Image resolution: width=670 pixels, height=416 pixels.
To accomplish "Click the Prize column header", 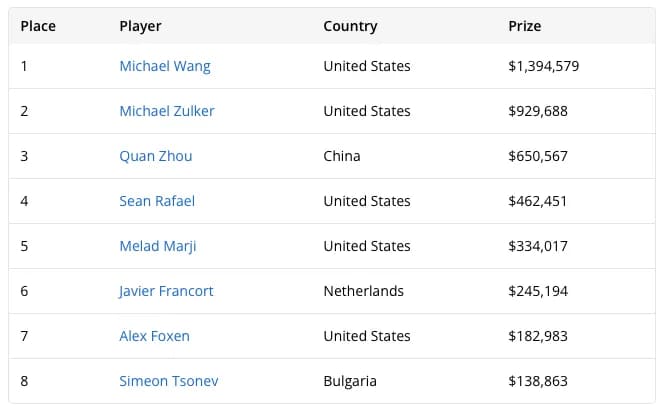I will [x=525, y=26].
